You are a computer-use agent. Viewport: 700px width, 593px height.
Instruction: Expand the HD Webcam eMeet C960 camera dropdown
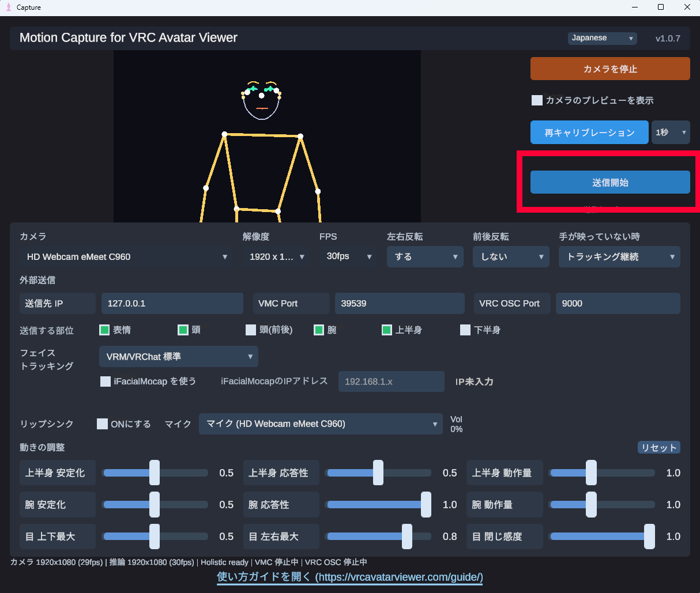[x=126, y=256]
